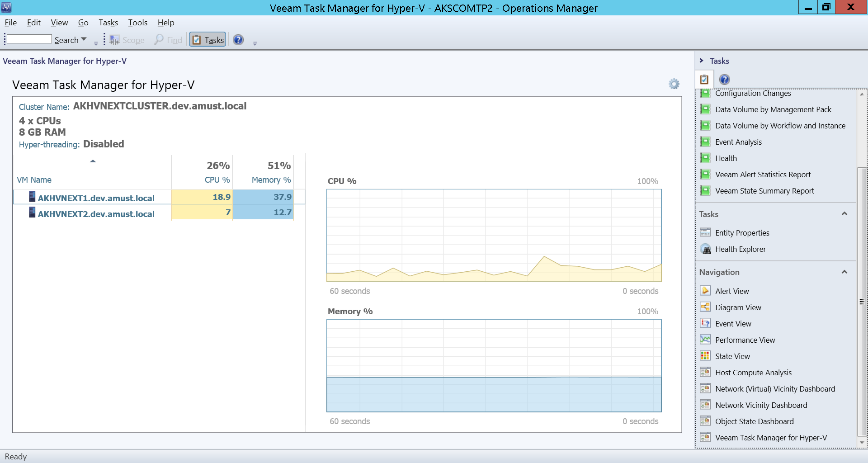Viewport: 868px width, 463px height.
Task: Click the toolbar help question mark icon
Action: (238, 40)
